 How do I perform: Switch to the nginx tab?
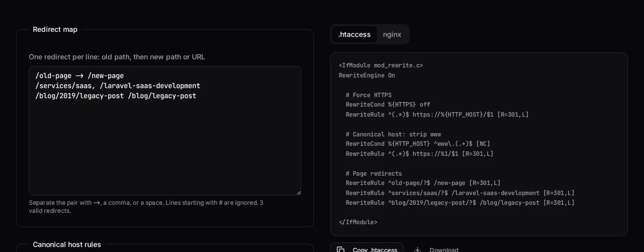392,34
